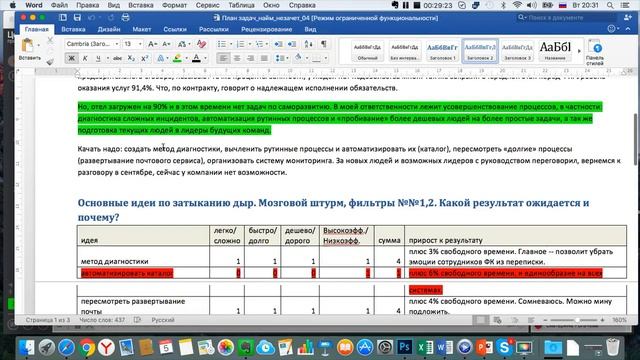The image size is (640, 360).
Task: Open Excel from the Dock
Action: [424, 347]
